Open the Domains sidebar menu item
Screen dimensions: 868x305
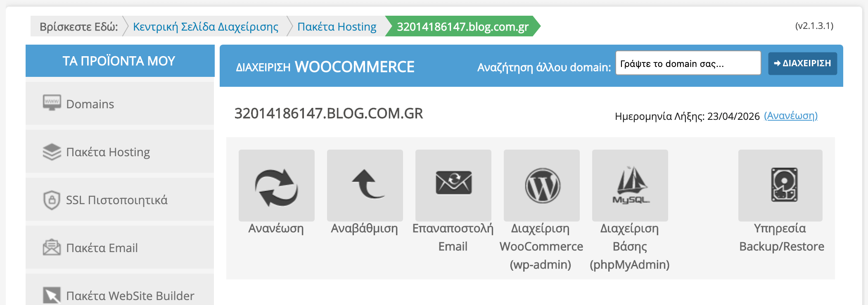coord(120,103)
